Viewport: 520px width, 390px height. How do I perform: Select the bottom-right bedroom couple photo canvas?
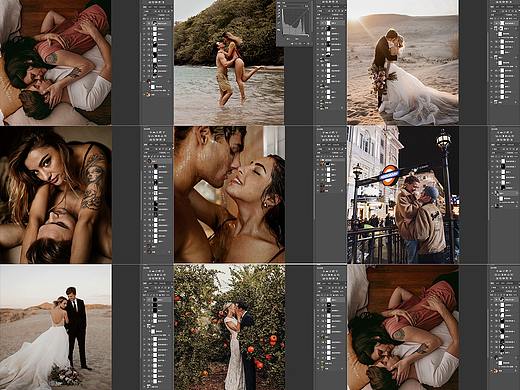coord(403,327)
